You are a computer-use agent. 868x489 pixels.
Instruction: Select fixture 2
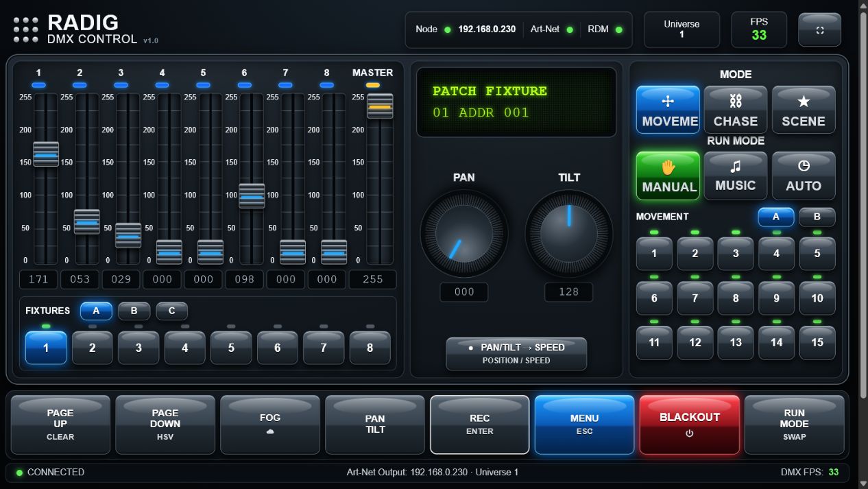coord(92,348)
